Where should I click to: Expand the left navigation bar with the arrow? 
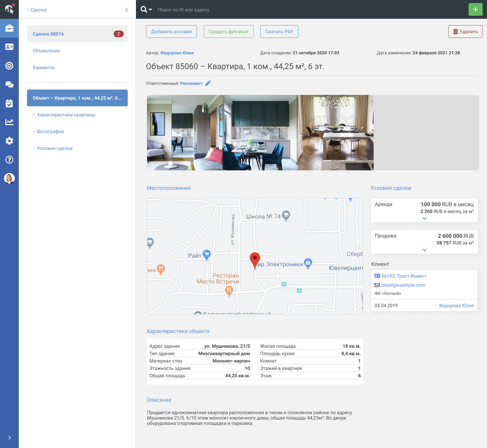click(9, 438)
